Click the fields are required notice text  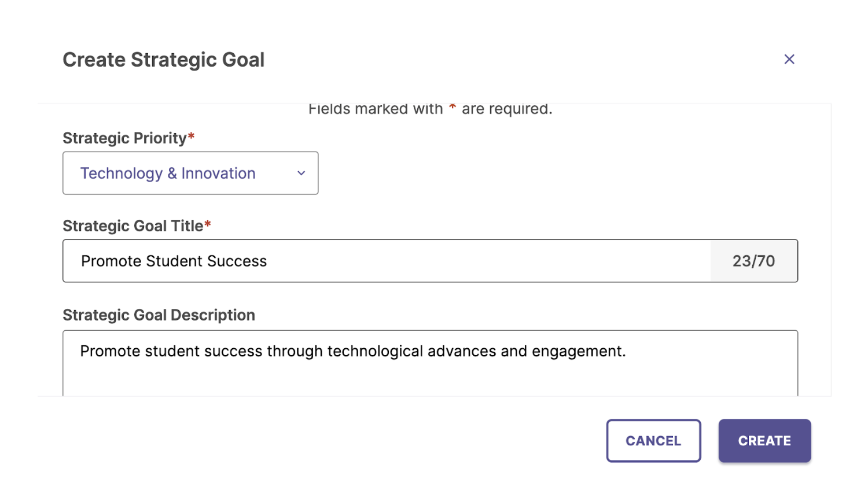[430, 109]
